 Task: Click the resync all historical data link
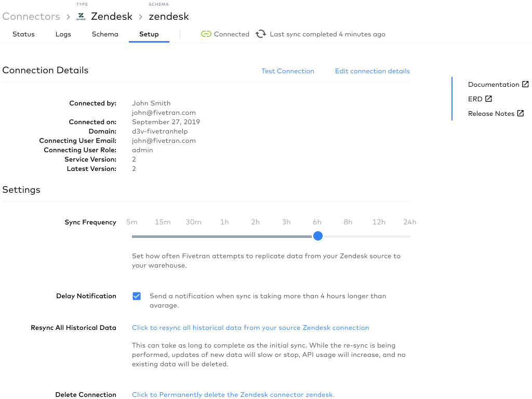250,327
